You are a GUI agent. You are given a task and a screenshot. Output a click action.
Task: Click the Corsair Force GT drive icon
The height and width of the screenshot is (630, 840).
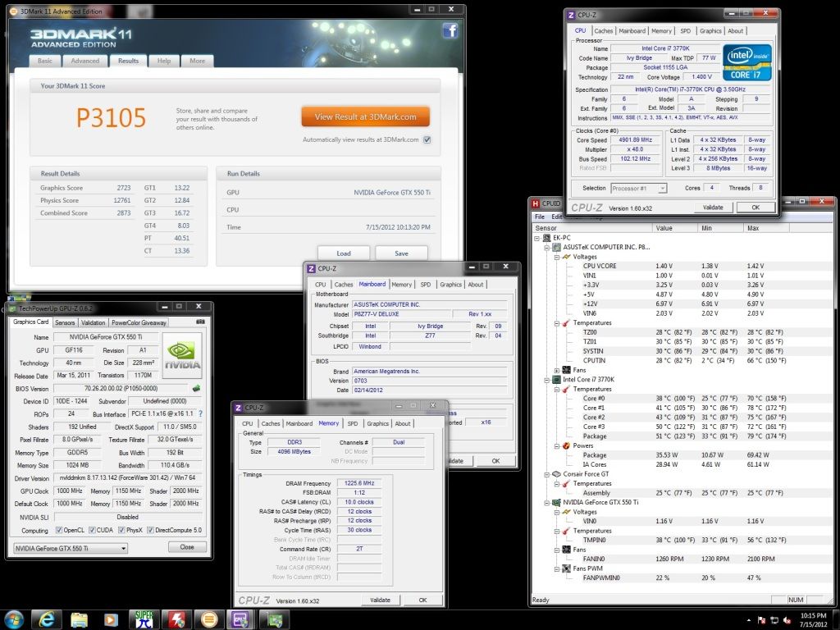coord(556,474)
